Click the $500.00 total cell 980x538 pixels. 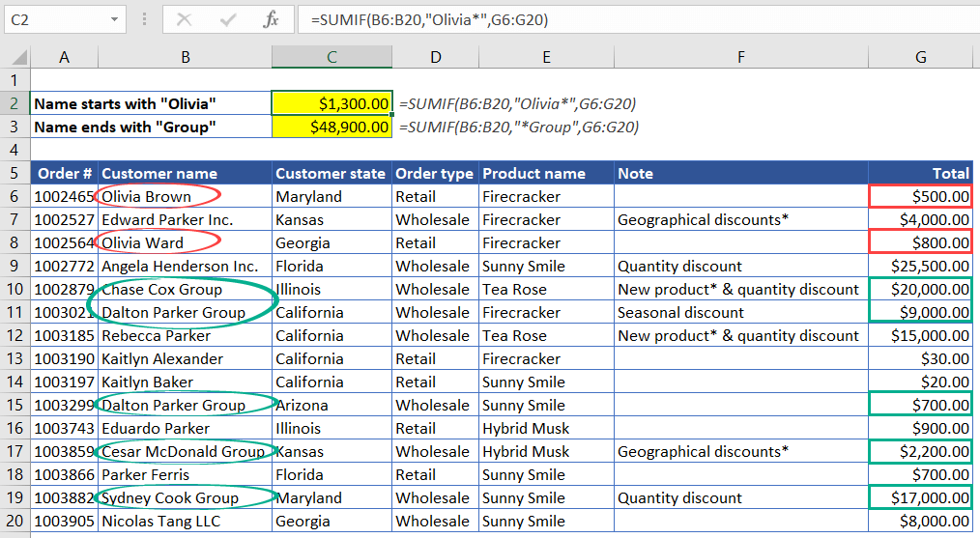tap(921, 196)
